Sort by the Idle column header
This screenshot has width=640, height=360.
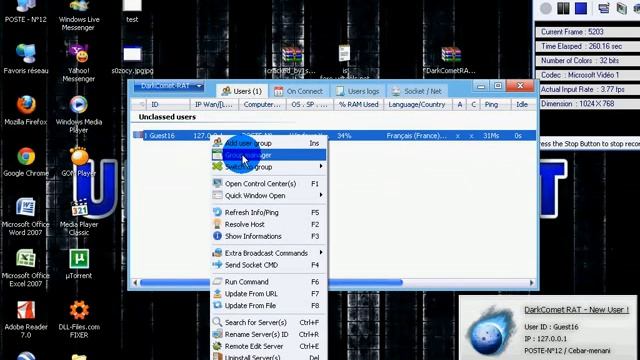522,104
